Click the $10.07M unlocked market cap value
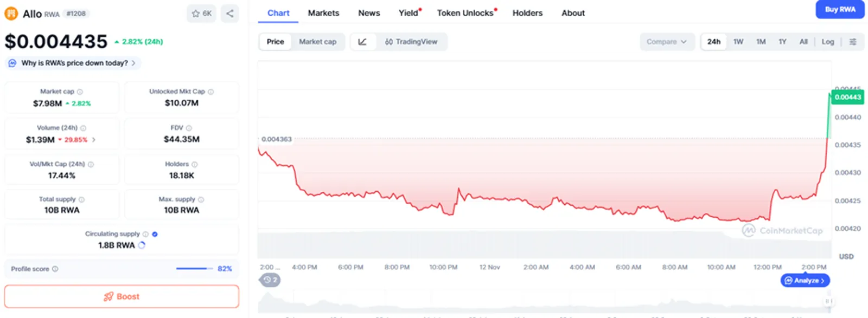Image resolution: width=868 pixels, height=318 pixels. point(182,103)
